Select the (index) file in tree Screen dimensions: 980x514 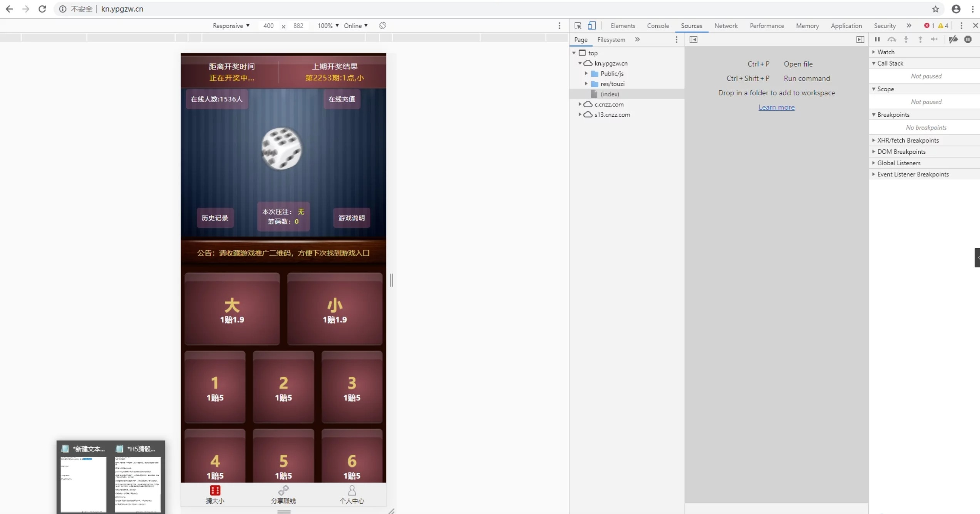coord(610,94)
